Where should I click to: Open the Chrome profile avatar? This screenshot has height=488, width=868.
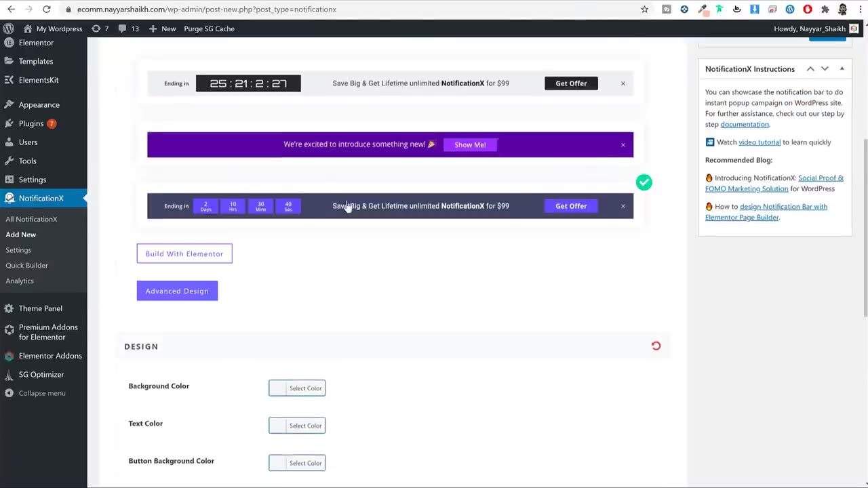[842, 9]
